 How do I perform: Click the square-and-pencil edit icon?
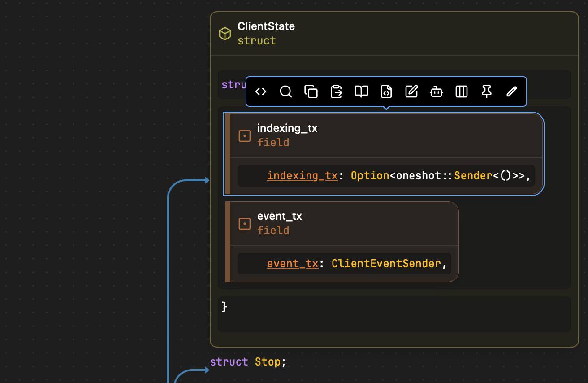point(411,91)
